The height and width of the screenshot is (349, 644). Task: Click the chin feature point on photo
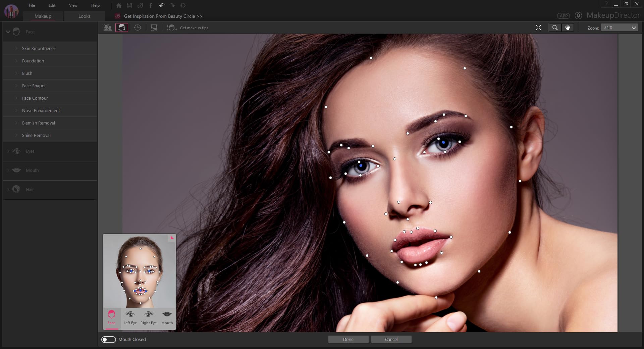click(436, 297)
